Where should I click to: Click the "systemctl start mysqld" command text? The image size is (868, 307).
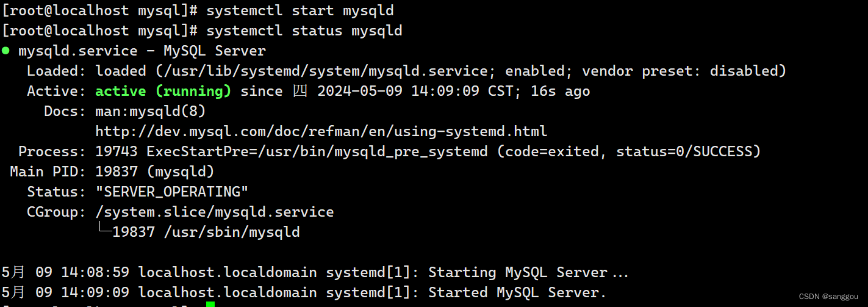pos(300,11)
